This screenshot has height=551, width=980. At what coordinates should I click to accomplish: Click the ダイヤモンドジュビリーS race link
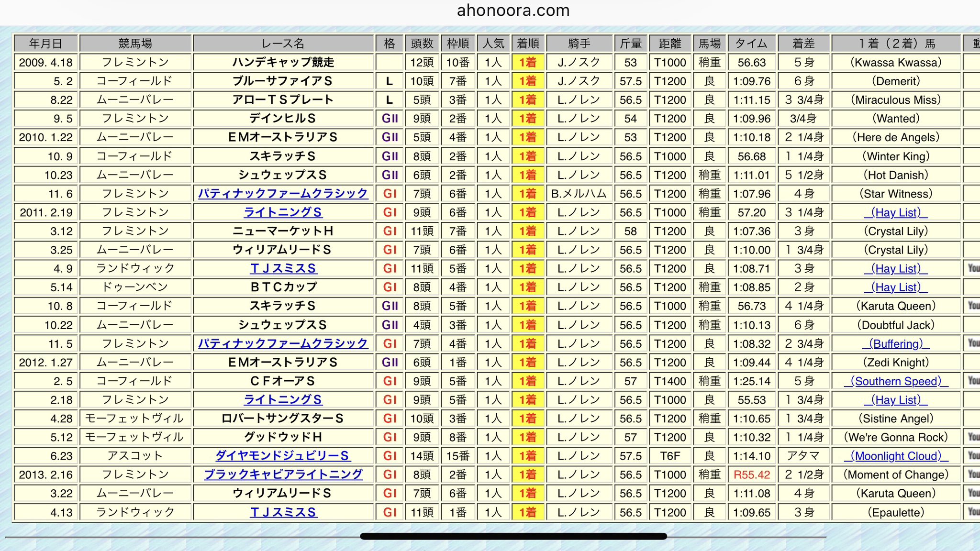click(283, 456)
